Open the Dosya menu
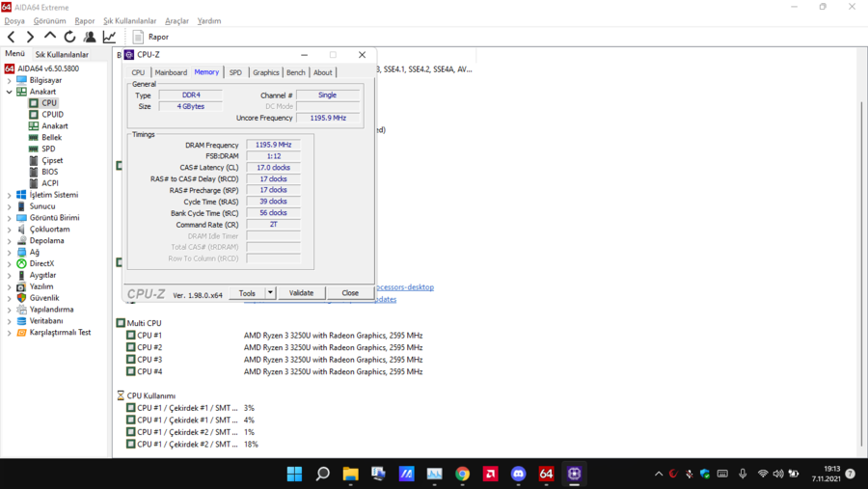Image resolution: width=868 pixels, height=489 pixels. point(14,20)
